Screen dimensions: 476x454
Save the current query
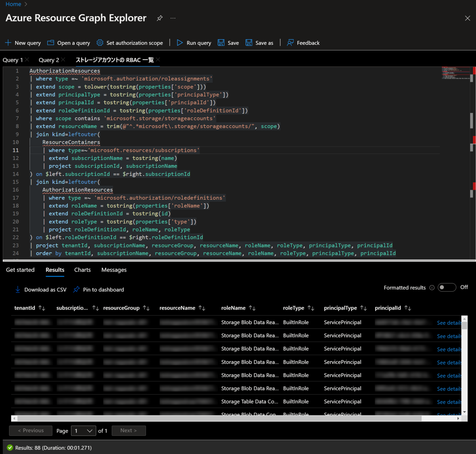tap(228, 43)
